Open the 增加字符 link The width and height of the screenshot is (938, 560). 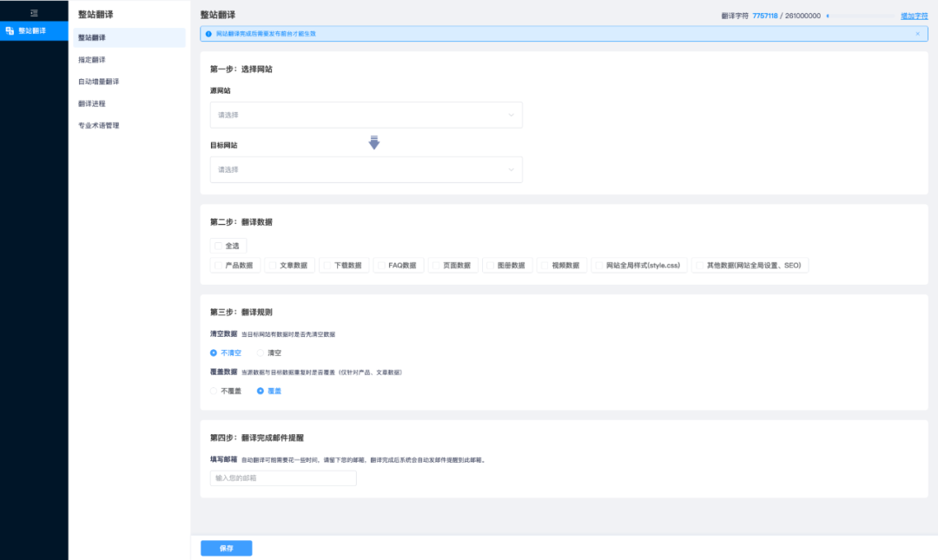coord(914,14)
